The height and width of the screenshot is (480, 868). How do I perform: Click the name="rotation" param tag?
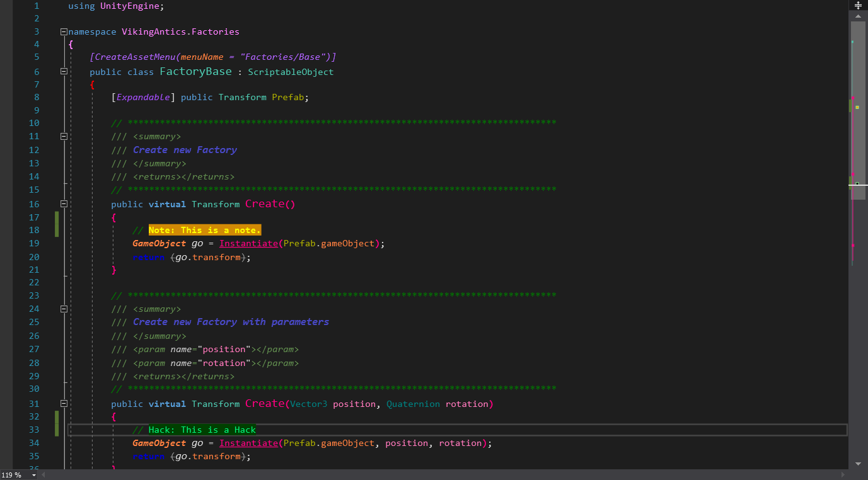216,363
